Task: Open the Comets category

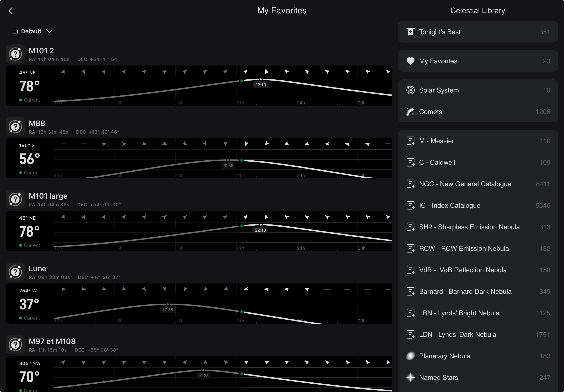Action: pyautogui.click(x=477, y=112)
